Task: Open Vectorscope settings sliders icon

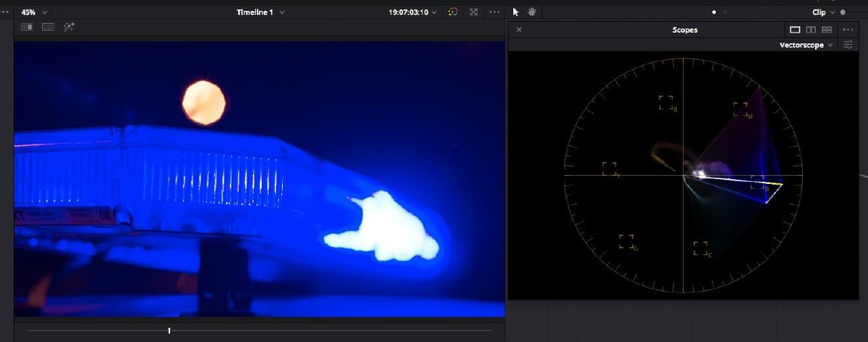Action: coord(848,45)
